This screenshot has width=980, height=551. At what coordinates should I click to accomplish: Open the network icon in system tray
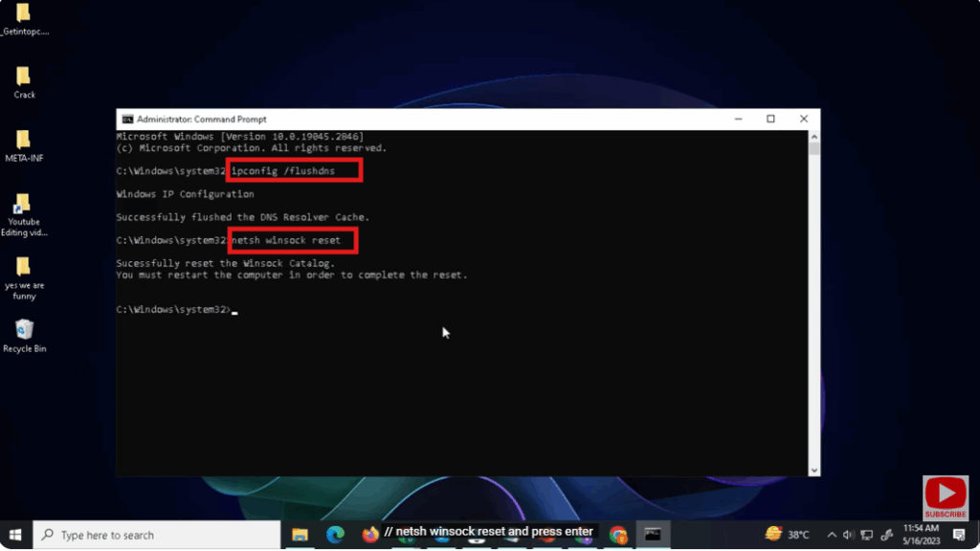[x=865, y=535]
